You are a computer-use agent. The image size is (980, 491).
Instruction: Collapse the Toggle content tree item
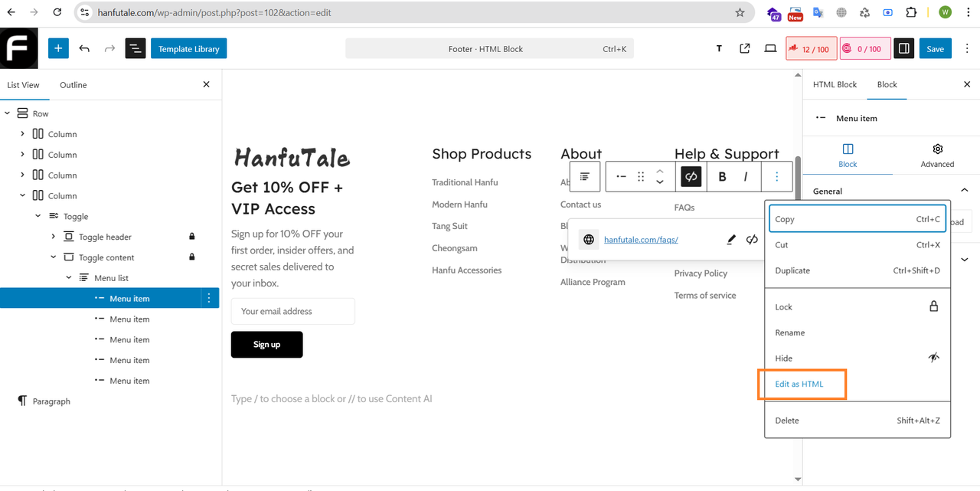pos(53,257)
